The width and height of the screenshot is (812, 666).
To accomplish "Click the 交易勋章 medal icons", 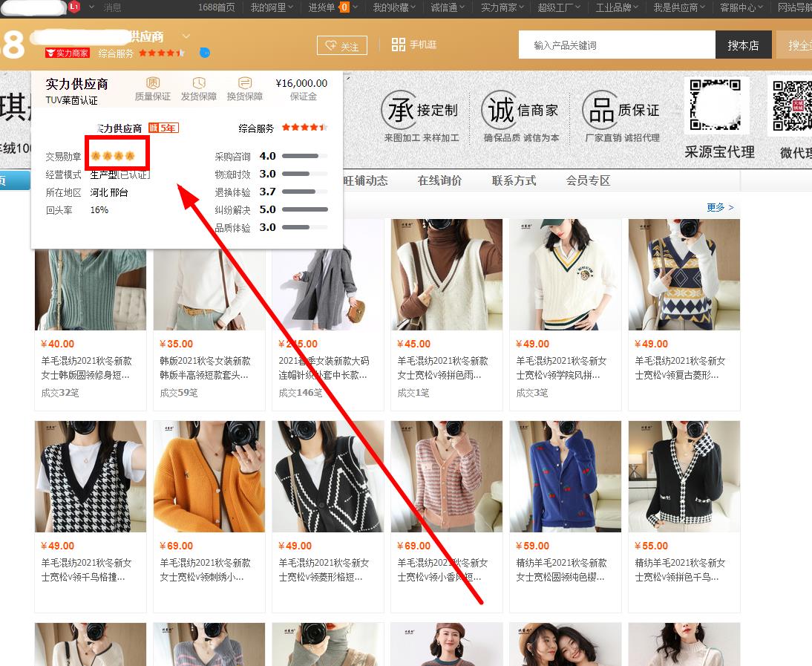I will click(x=114, y=156).
